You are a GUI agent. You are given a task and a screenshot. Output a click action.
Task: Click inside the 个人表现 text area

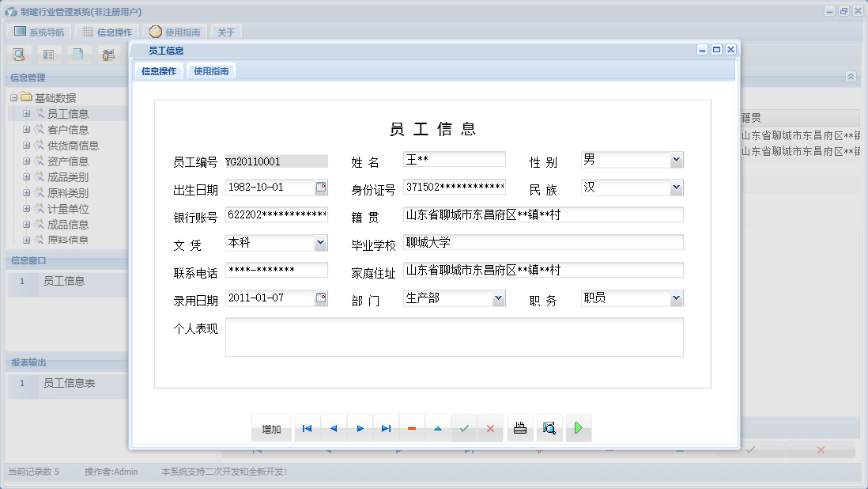[x=455, y=336]
